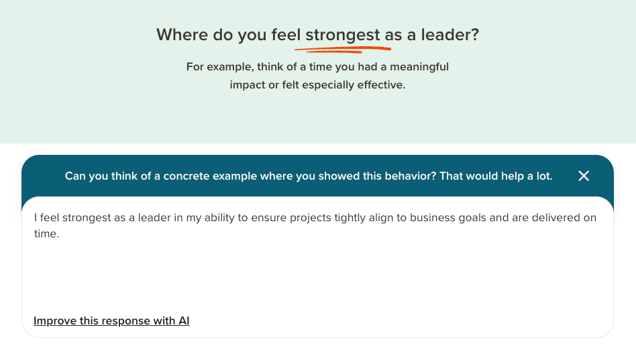The height and width of the screenshot is (364, 636).
Task: Click the empty space below the typed response
Action: coord(317,276)
